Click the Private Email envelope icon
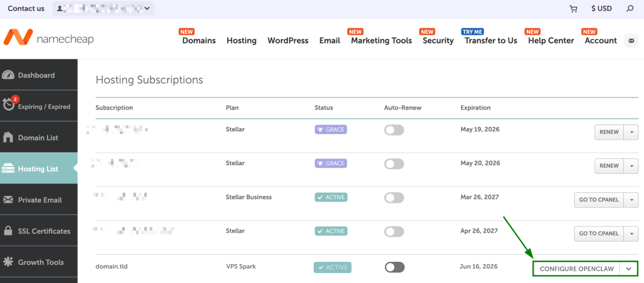 (8, 200)
